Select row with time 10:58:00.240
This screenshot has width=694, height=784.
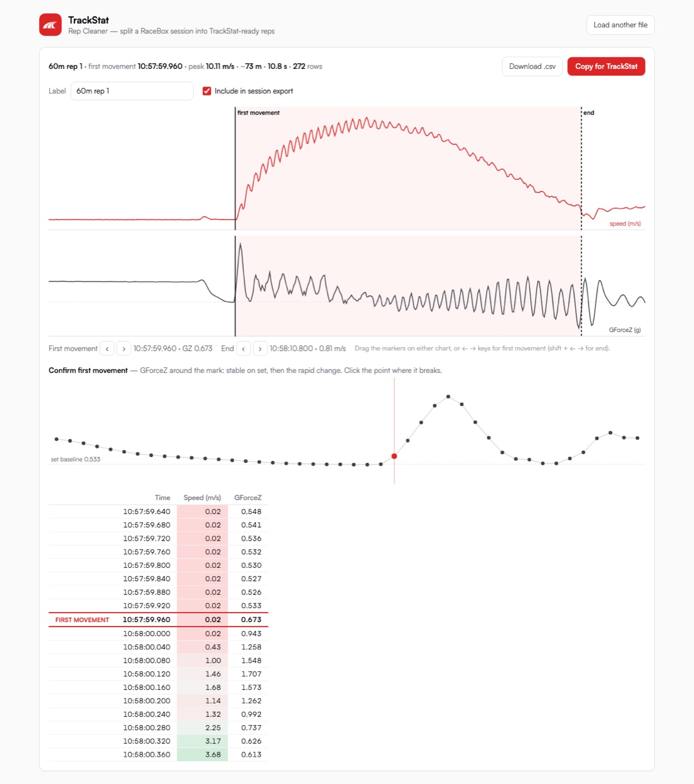pyautogui.click(x=158, y=714)
